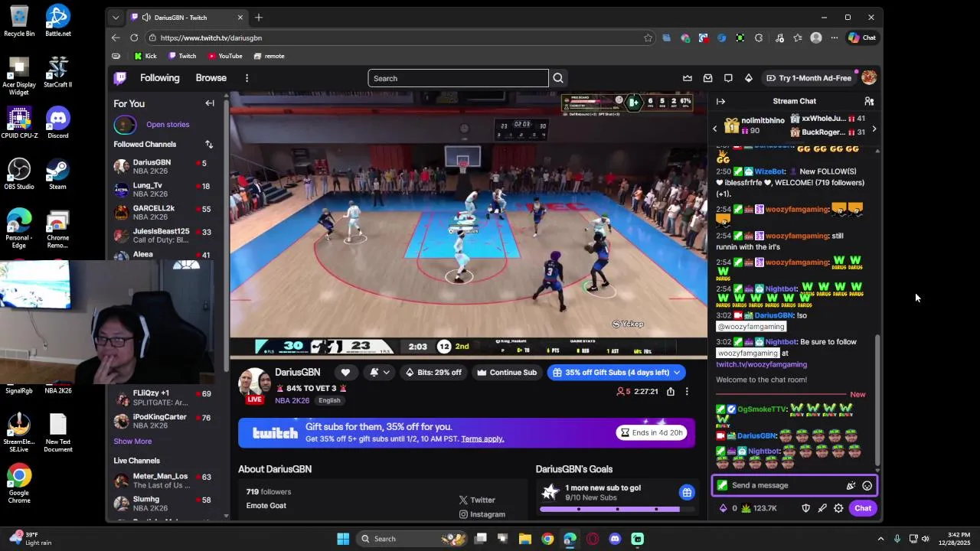This screenshot has height=551, width=980.
Task: Open notification bell dropdown for DariusGBN
Action: click(380, 373)
